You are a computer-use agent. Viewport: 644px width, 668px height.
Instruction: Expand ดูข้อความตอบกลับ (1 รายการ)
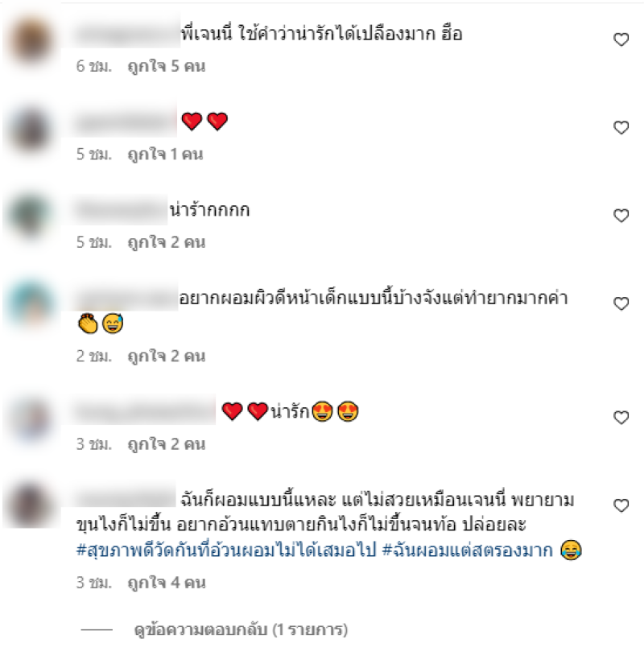[241, 629]
